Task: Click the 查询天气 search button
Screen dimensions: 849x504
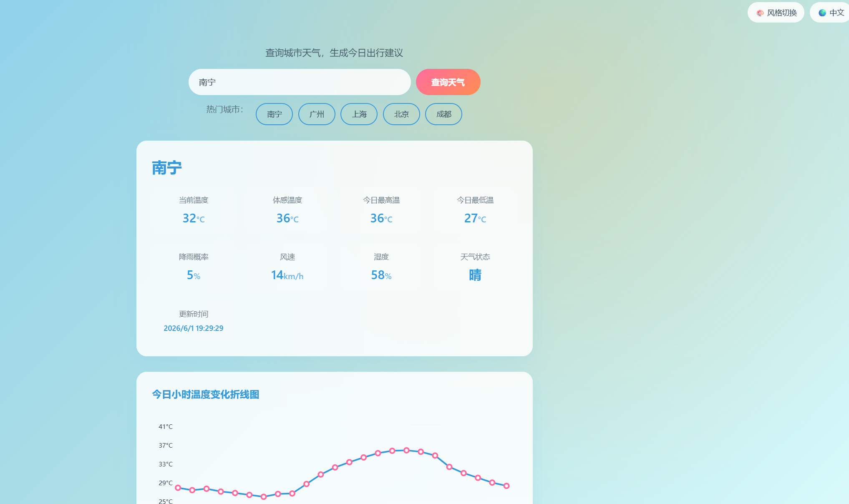Action: point(448,82)
